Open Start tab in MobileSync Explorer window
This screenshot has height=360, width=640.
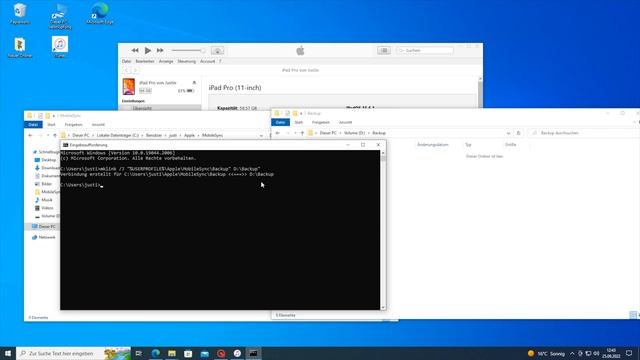pos(51,124)
